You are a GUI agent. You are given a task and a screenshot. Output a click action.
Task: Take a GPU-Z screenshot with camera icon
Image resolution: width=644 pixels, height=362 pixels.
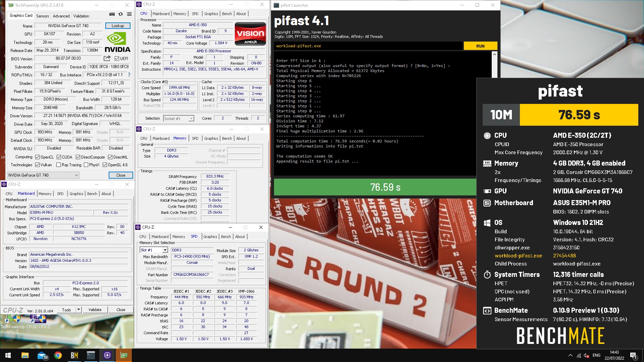(x=112, y=14)
